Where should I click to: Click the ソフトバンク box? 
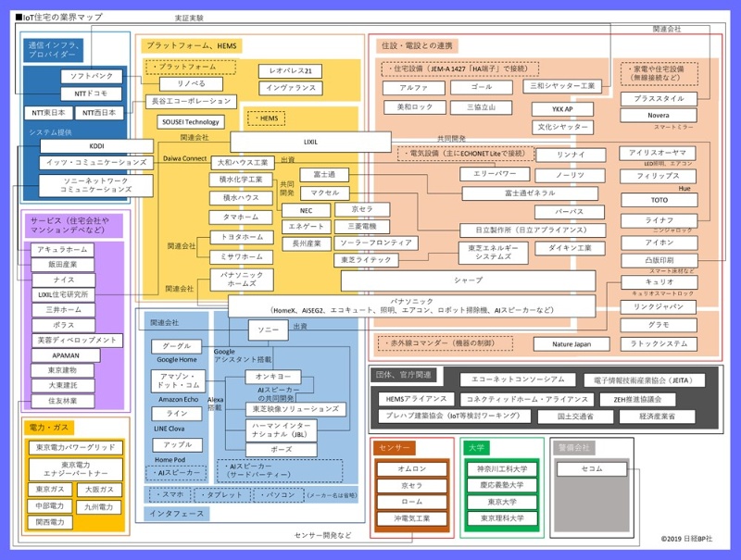click(91, 76)
